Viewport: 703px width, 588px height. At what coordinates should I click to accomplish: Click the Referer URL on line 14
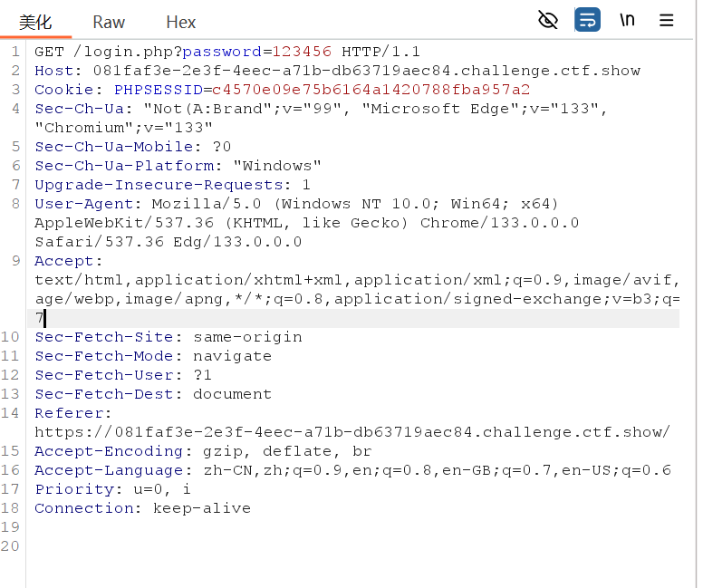tap(351, 432)
